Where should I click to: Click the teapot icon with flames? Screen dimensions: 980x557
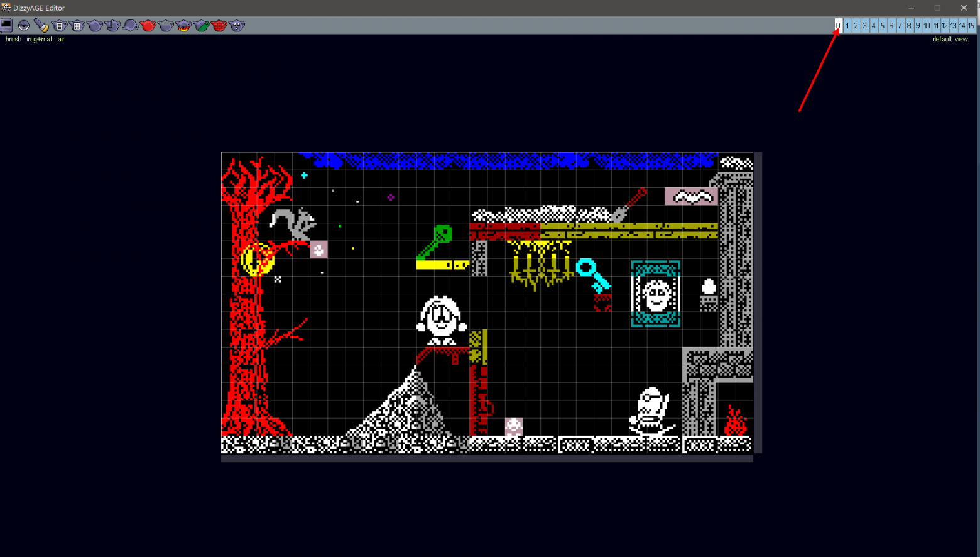[183, 25]
